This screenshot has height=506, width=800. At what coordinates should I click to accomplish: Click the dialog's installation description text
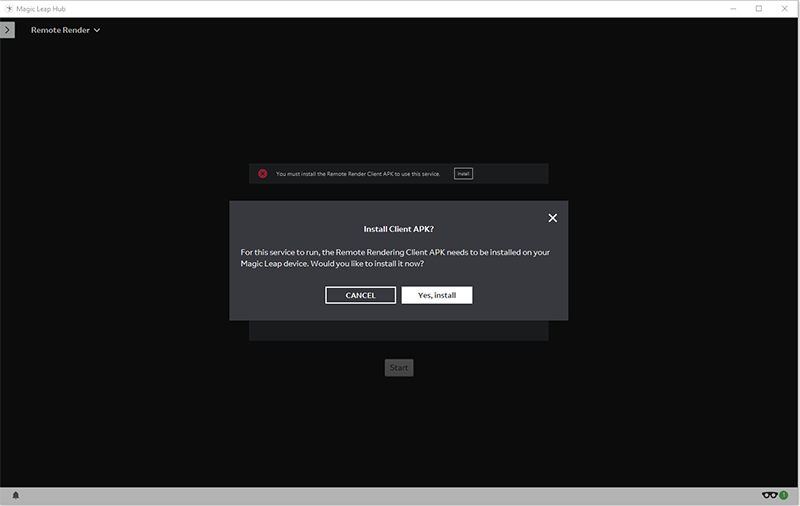tap(395, 258)
